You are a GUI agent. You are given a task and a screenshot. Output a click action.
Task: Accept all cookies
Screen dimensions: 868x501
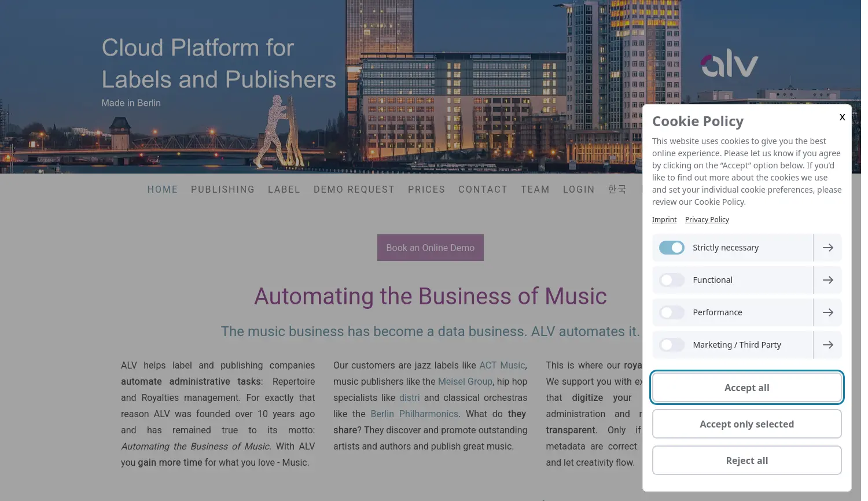click(x=746, y=387)
